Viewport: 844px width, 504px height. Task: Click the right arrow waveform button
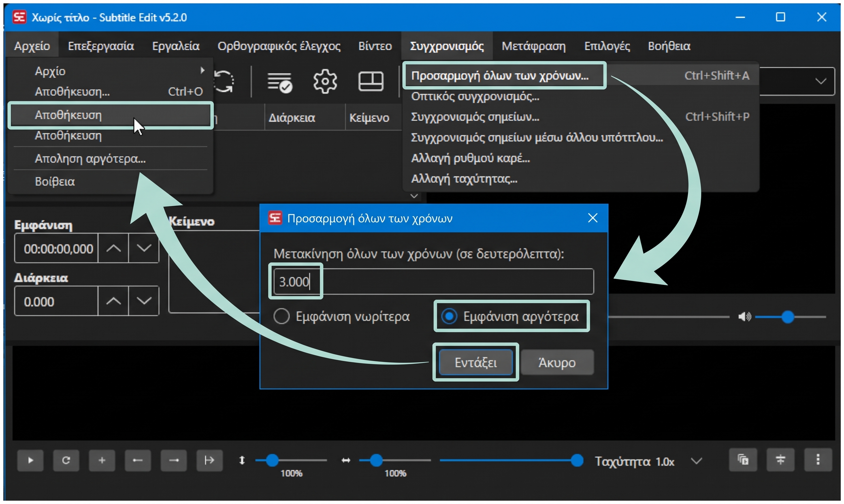point(174,461)
